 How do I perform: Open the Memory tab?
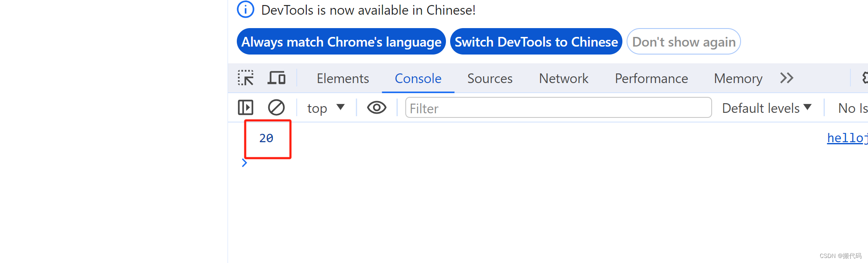tap(738, 78)
